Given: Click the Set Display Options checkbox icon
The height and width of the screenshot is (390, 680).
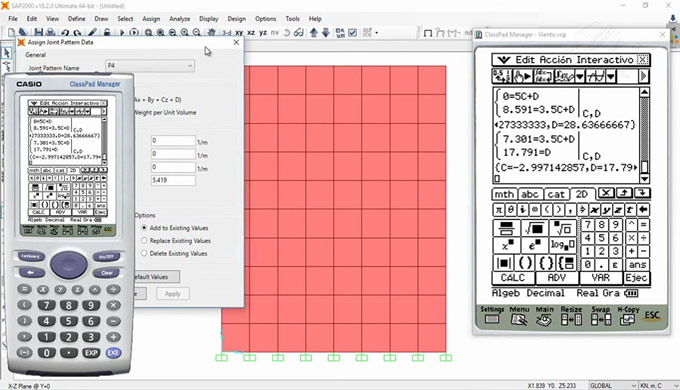Looking at the screenshot, I should click(353, 33).
